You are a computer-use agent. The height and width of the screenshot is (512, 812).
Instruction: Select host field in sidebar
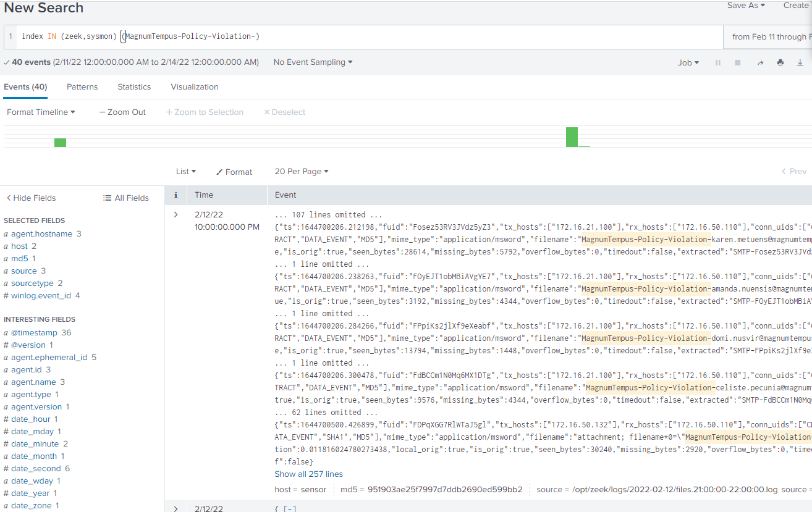click(19, 246)
